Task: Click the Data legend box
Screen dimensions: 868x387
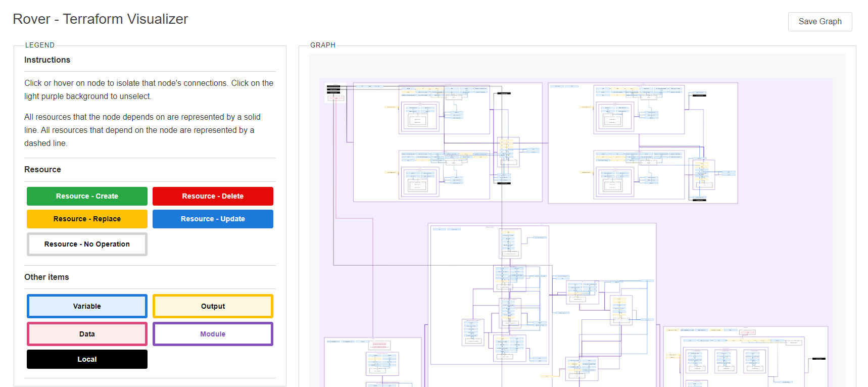Action: click(x=87, y=334)
